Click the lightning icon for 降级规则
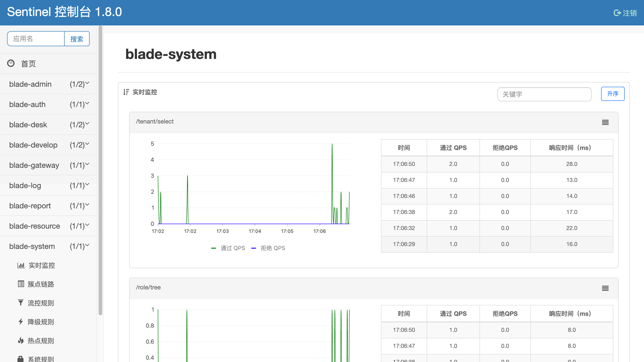 click(21, 321)
